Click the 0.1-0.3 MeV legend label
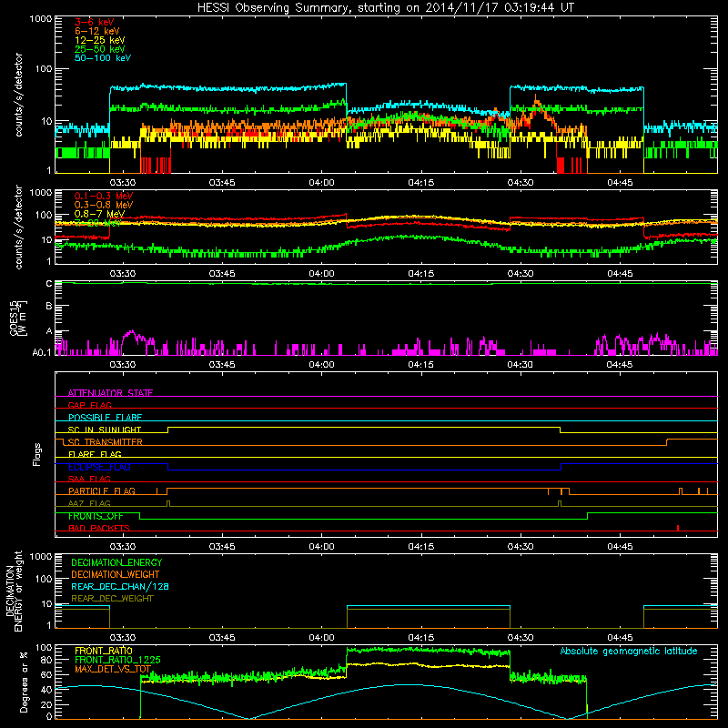The width and height of the screenshot is (728, 728). click(104, 196)
